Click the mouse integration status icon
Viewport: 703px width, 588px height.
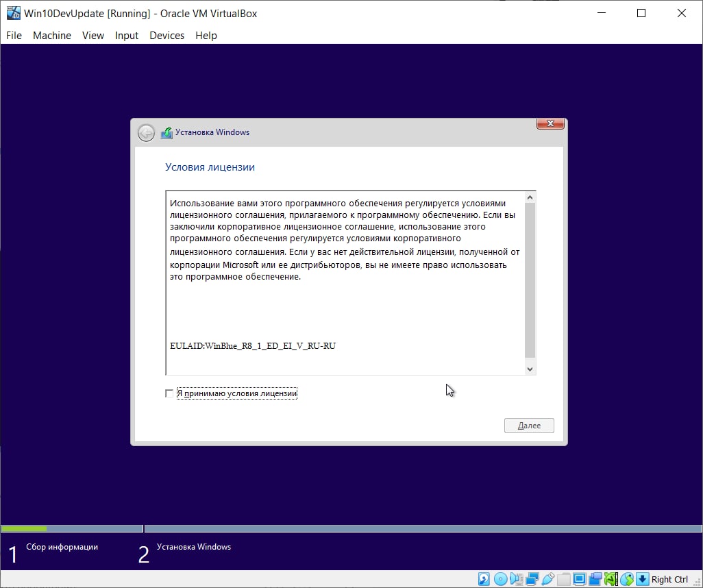(x=627, y=579)
